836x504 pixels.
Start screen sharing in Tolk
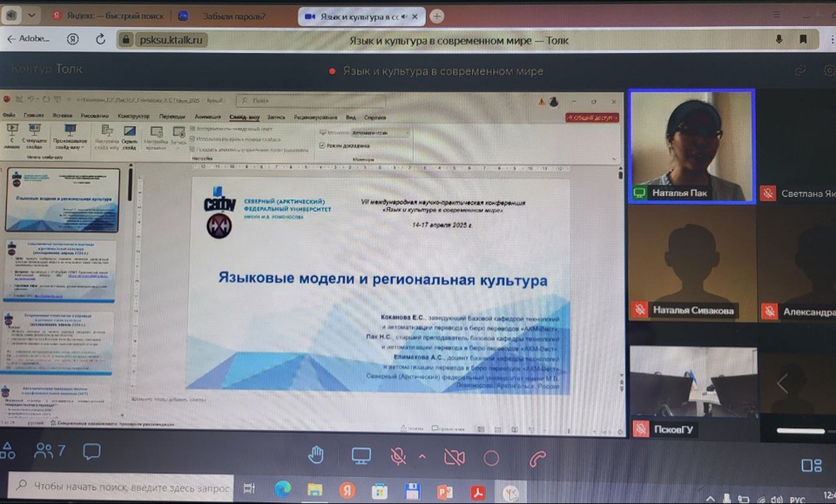361,455
